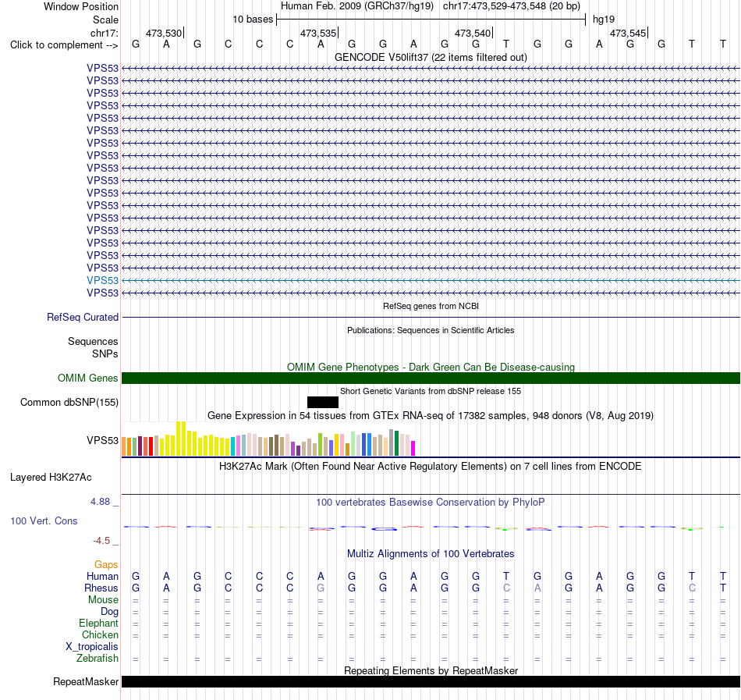Click the dark green bar in GTEx chart

(x=396, y=443)
